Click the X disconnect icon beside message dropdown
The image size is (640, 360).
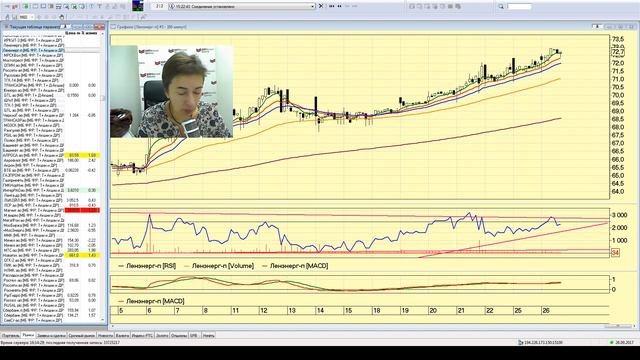(321, 6)
